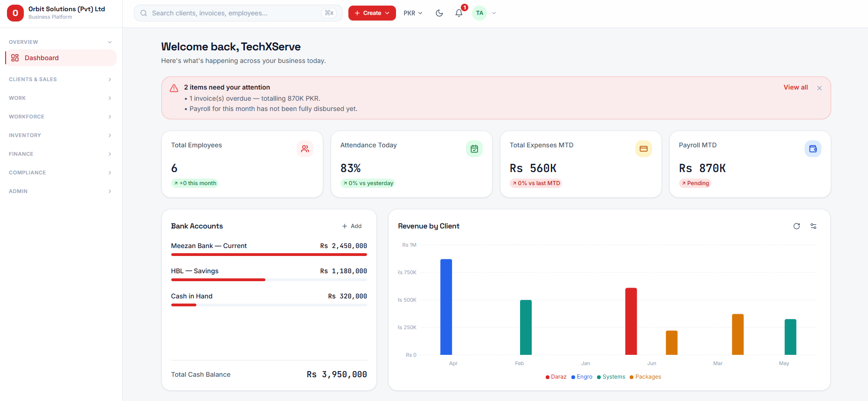Add a new bank account

coord(352,226)
